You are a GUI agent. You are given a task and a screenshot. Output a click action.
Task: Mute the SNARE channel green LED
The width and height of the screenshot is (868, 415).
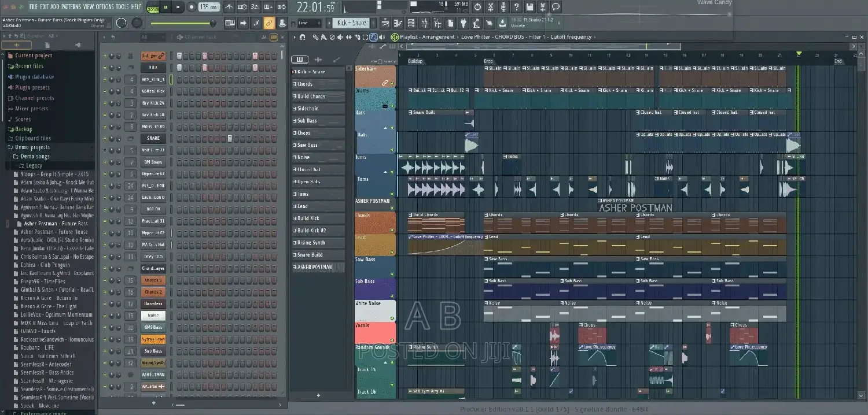click(x=105, y=139)
